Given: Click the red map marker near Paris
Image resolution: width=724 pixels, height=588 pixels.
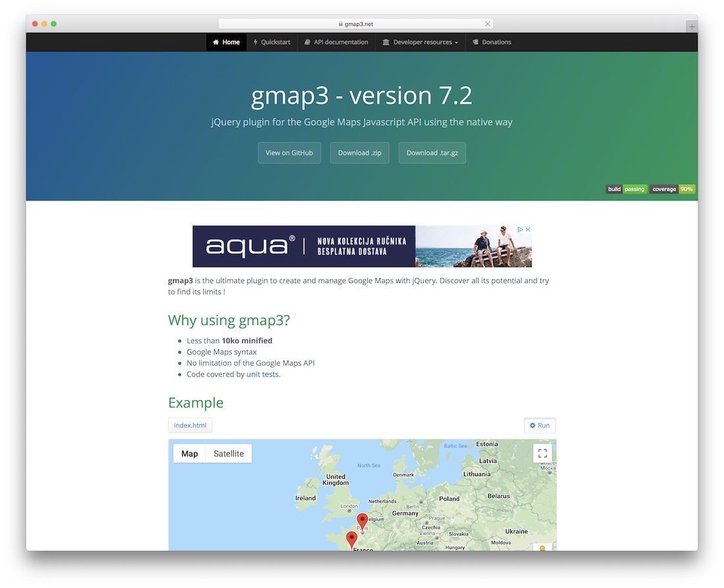Looking at the screenshot, I should pos(363,522).
